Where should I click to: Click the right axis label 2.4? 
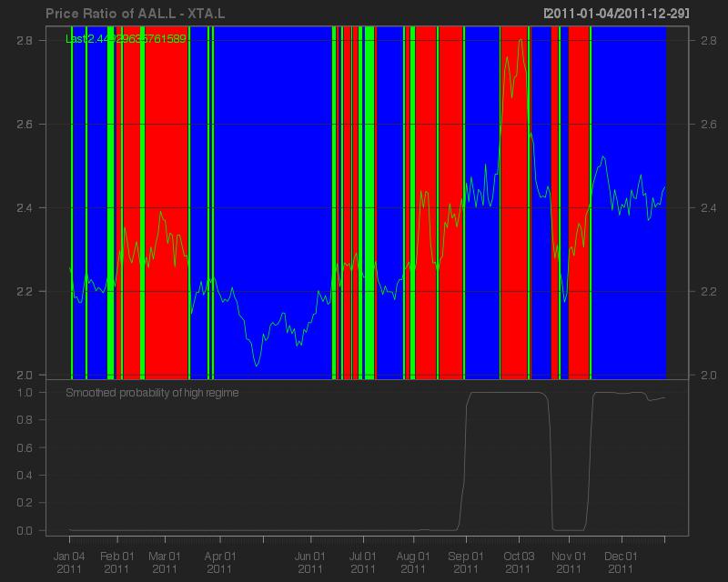pyautogui.click(x=709, y=207)
